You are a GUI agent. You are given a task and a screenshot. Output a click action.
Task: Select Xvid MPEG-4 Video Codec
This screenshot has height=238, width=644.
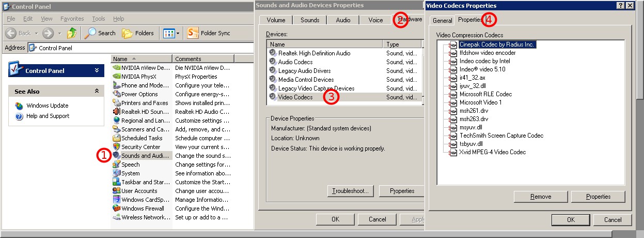(x=493, y=152)
